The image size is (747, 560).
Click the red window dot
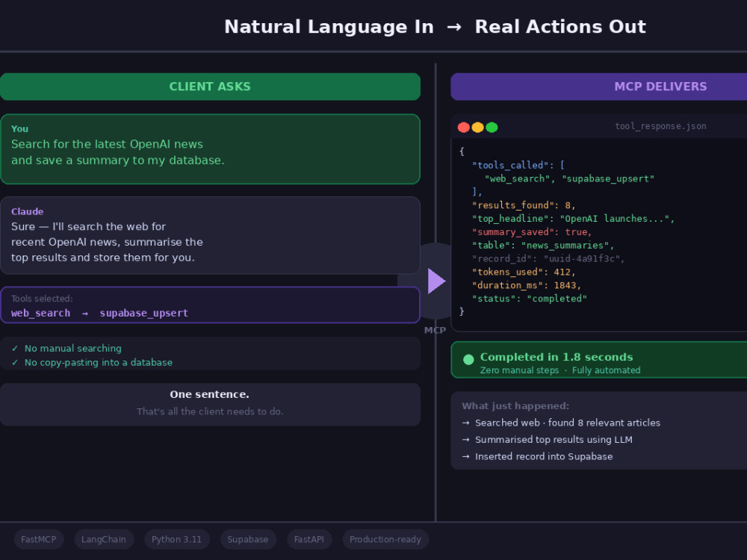(464, 127)
